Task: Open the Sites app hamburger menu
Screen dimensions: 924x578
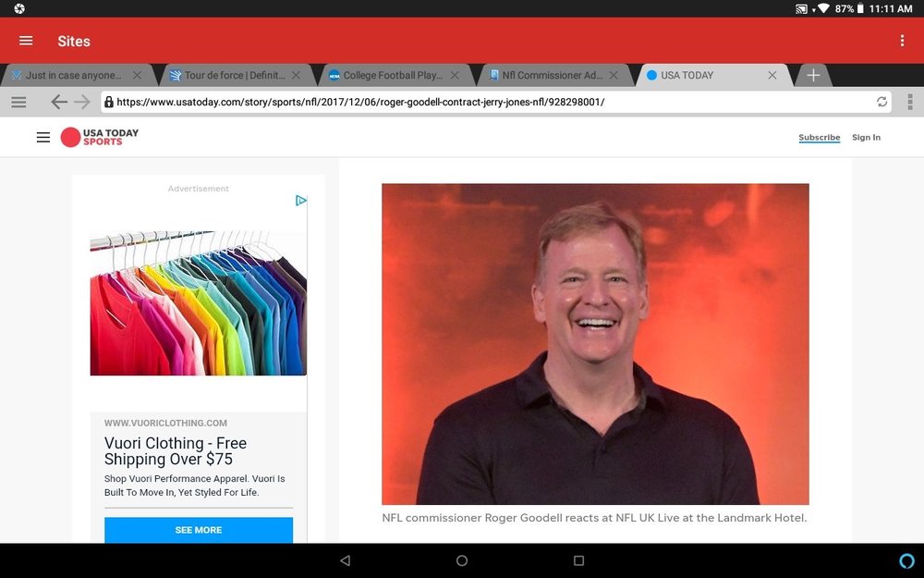Action: click(26, 41)
